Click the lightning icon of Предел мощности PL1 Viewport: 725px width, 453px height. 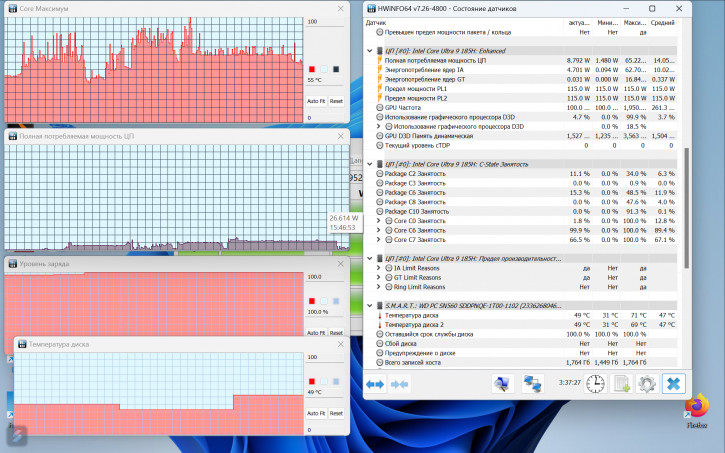click(380, 89)
